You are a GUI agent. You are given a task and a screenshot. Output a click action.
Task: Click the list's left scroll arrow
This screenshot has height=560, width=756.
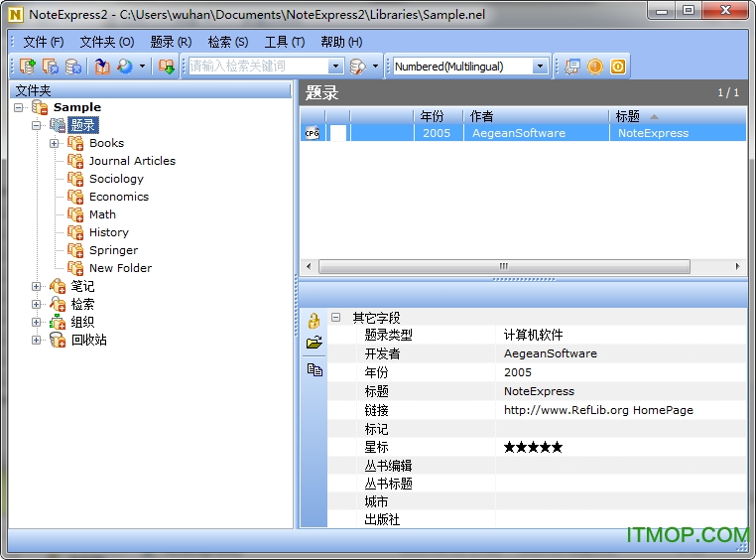pos(309,266)
